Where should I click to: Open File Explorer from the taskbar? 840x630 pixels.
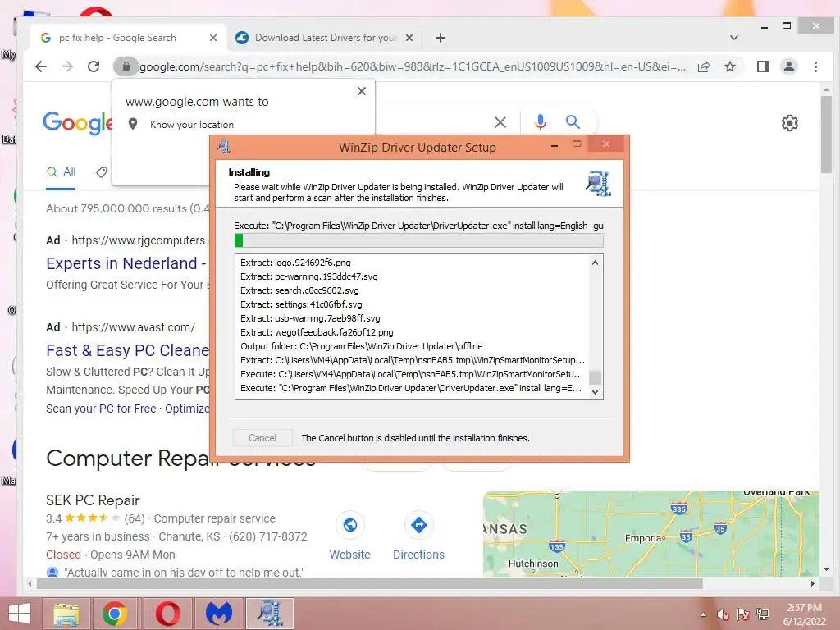[x=66, y=614]
